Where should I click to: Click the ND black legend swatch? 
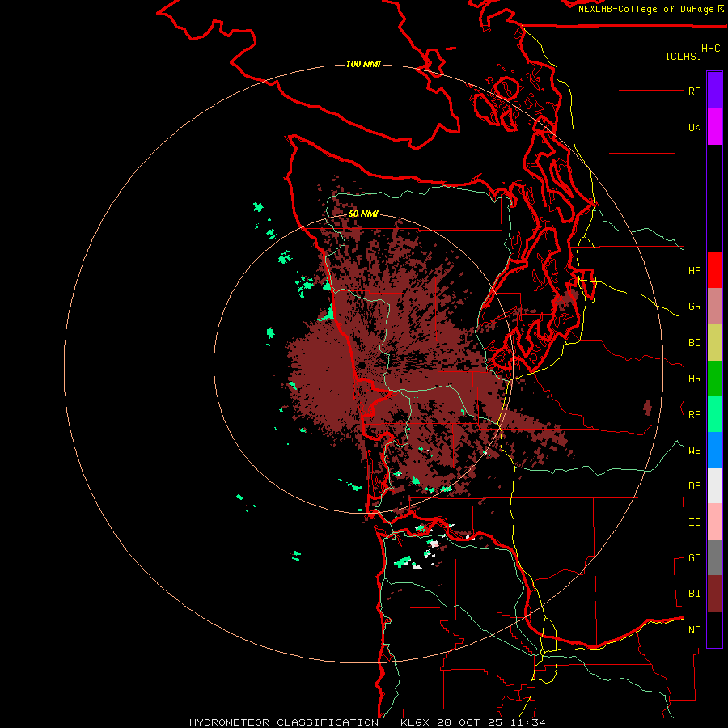pos(714,629)
